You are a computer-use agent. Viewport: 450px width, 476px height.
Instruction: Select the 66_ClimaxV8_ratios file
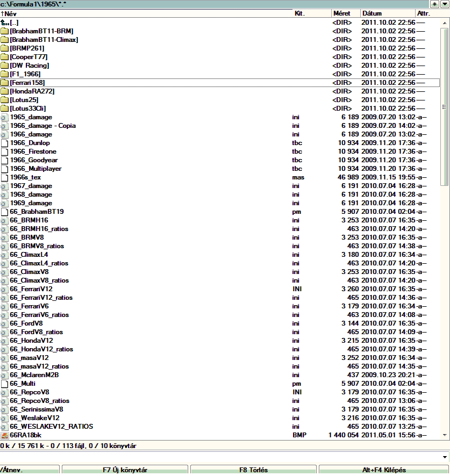220,280
